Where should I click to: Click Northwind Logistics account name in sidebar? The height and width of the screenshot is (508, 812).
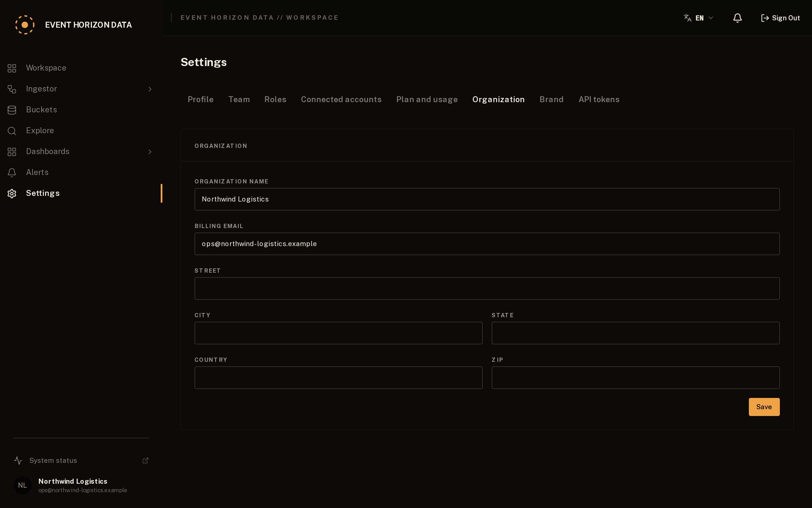click(73, 481)
